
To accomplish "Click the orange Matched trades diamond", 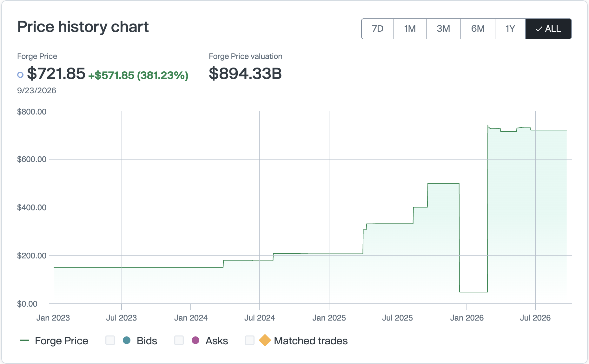I will [x=265, y=340].
